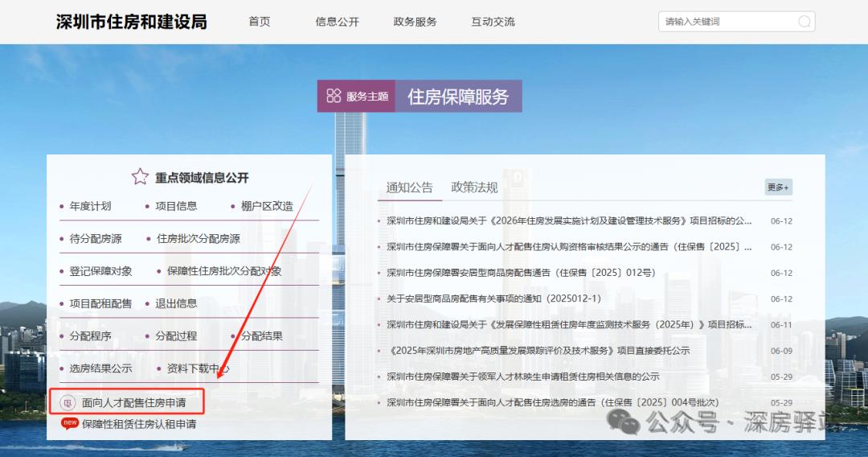Click the round icon beside 面向人才配售住房申请
This screenshot has height=457, width=868.
pos(68,403)
